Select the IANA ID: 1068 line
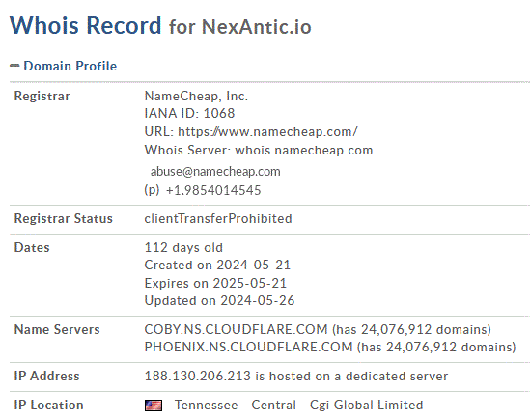The width and height of the screenshot is (531, 420). pyautogui.click(x=189, y=114)
